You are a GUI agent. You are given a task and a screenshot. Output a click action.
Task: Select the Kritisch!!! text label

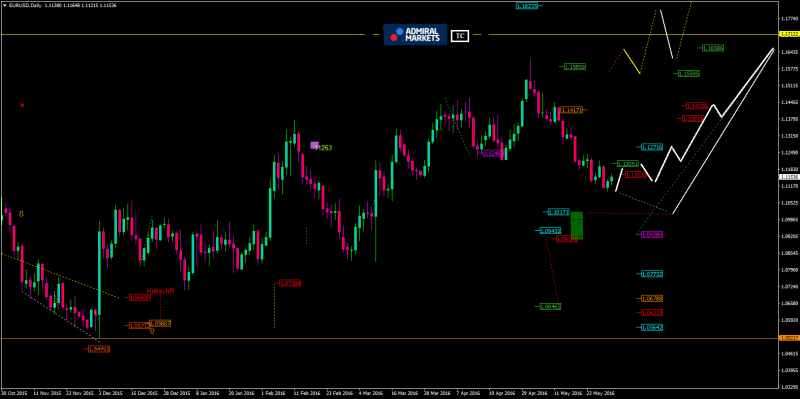[x=161, y=291]
